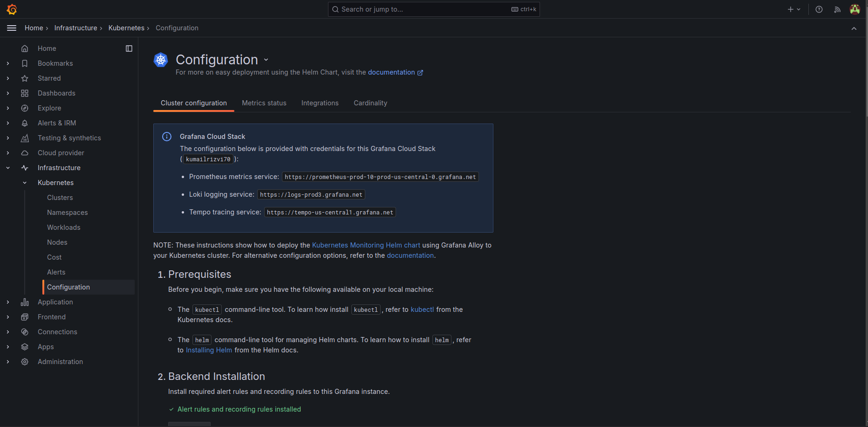Open the Kubernetes Monitoring Helm chart link
The height and width of the screenshot is (427, 868).
coord(366,245)
